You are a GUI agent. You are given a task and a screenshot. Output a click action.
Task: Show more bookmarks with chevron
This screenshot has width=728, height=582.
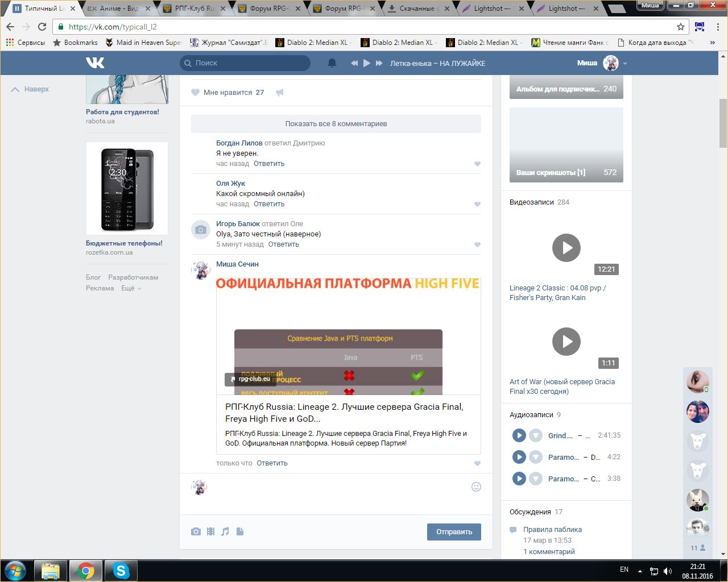point(713,42)
